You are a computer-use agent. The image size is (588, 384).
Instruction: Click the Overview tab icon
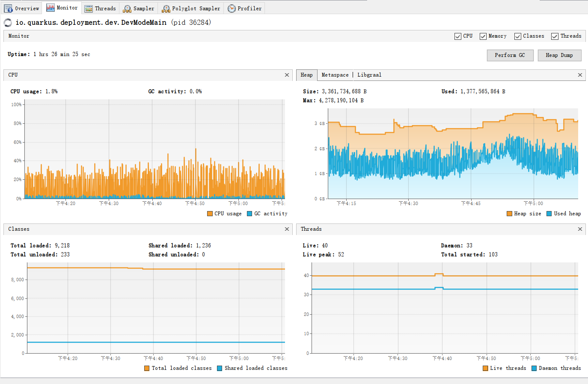coord(8,9)
